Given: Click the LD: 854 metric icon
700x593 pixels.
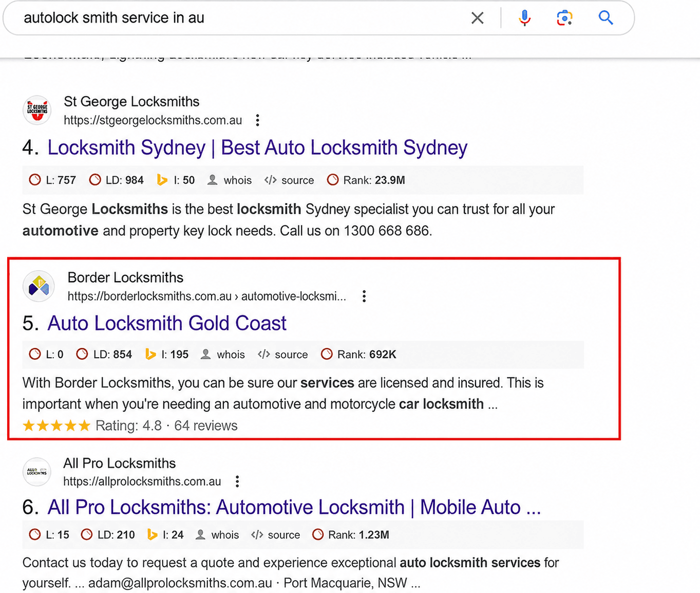Looking at the screenshot, I should click(82, 354).
